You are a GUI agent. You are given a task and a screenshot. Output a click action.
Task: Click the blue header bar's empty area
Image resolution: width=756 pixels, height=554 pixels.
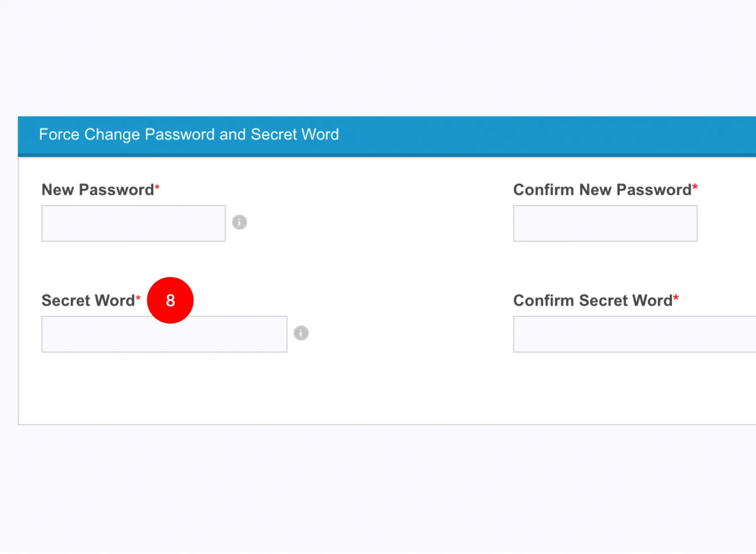point(546,135)
